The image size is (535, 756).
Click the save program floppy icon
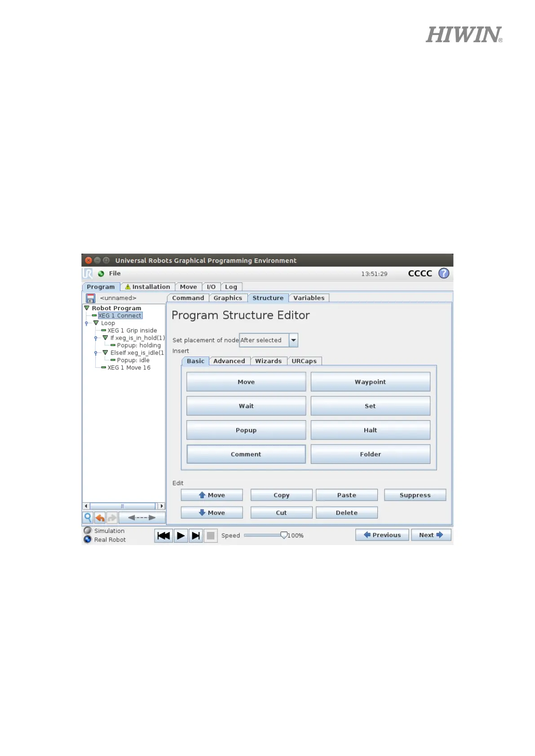point(90,298)
